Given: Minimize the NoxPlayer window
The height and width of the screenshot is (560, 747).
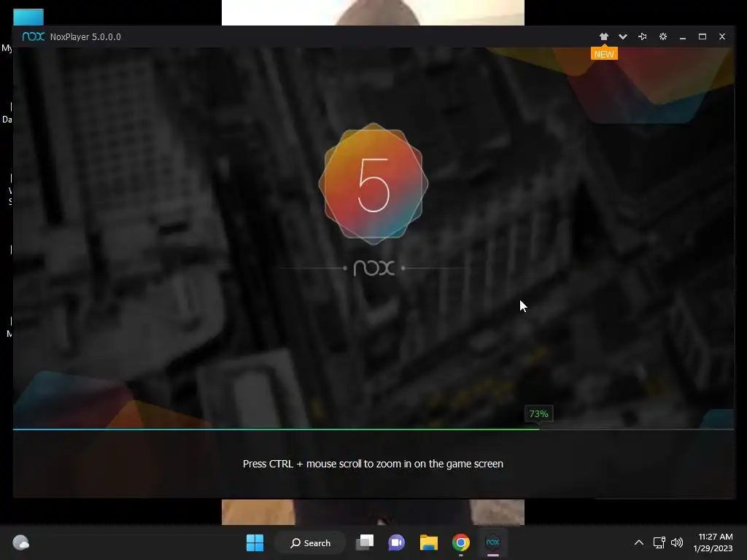Looking at the screenshot, I should [683, 37].
